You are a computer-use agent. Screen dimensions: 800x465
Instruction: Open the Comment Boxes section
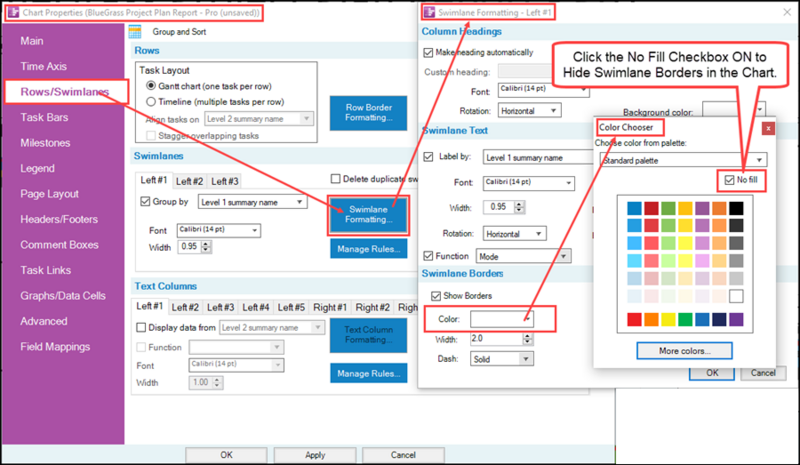point(59,245)
